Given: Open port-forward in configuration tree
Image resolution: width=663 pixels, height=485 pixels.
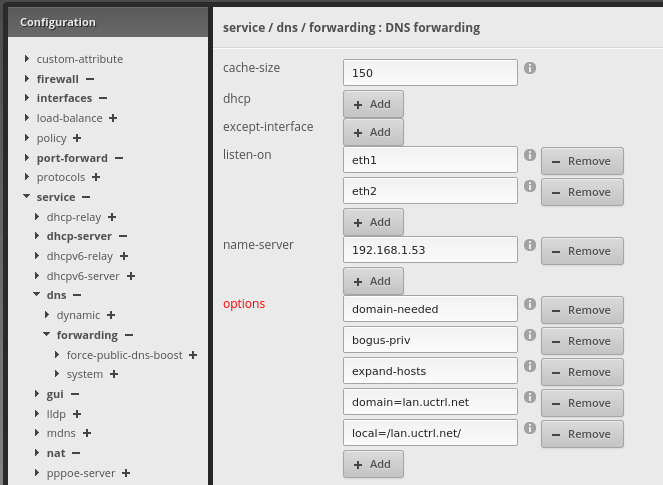Looking at the screenshot, I should click(70, 158).
